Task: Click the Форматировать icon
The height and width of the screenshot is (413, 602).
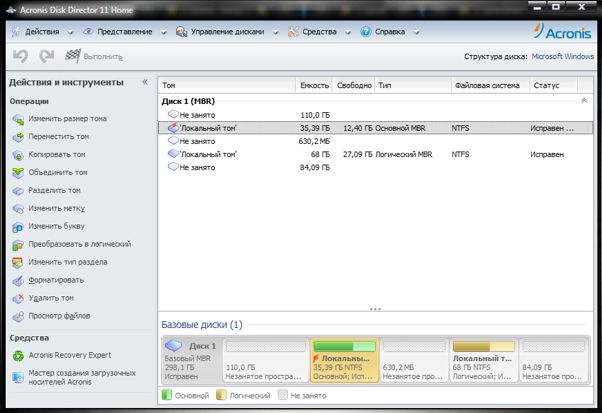Action: (x=18, y=281)
